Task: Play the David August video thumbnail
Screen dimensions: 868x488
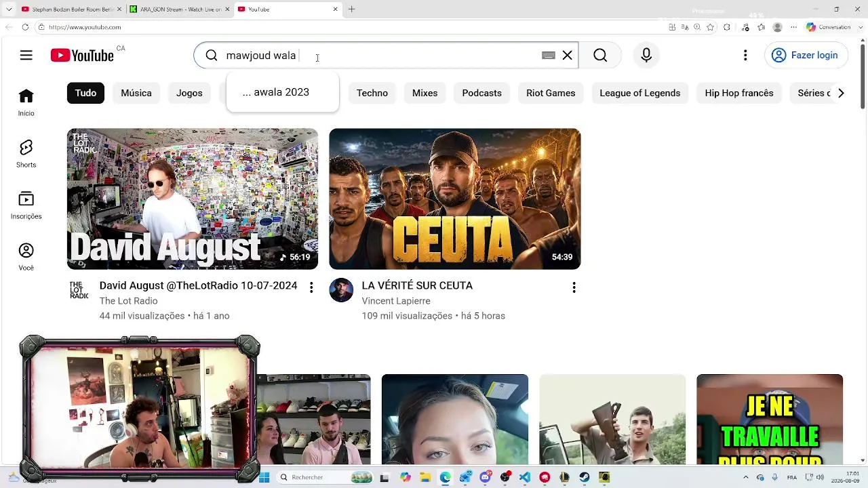Action: pos(193,199)
